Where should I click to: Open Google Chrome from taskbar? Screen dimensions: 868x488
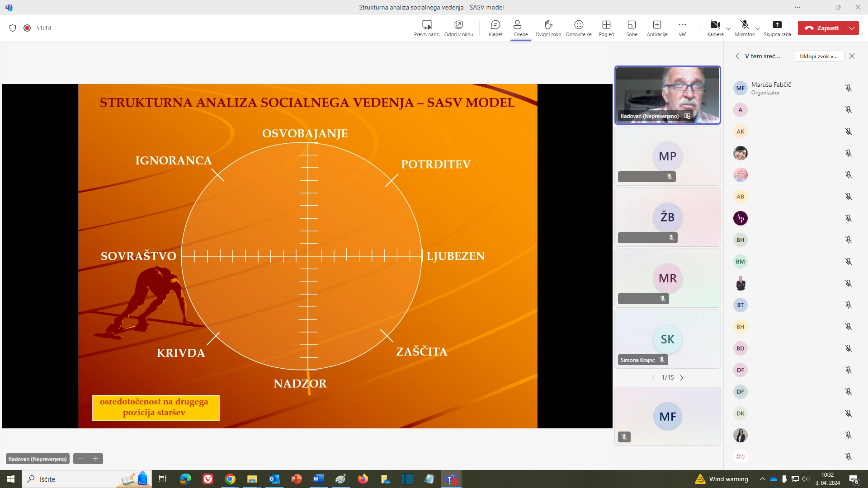click(230, 479)
